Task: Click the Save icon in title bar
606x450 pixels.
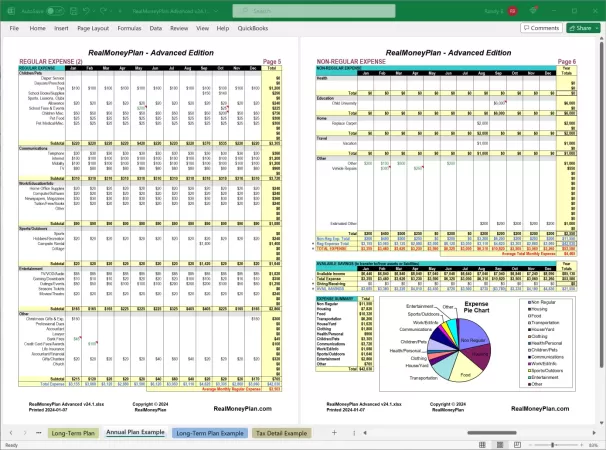Action: click(74, 11)
